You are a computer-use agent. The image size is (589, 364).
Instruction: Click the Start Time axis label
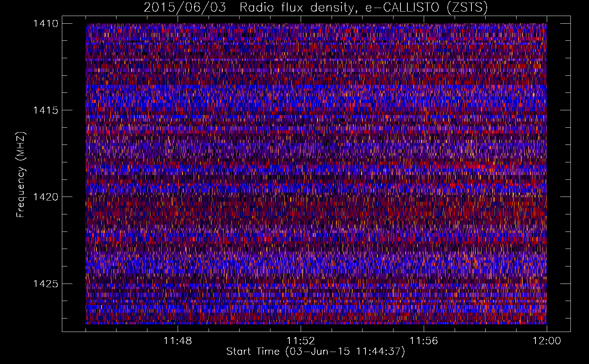316,352
